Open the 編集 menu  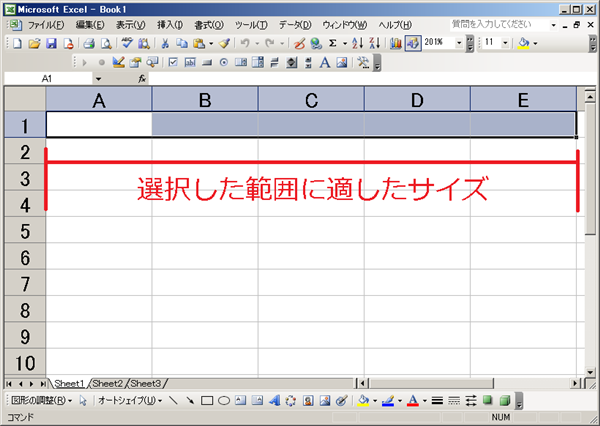point(90,25)
